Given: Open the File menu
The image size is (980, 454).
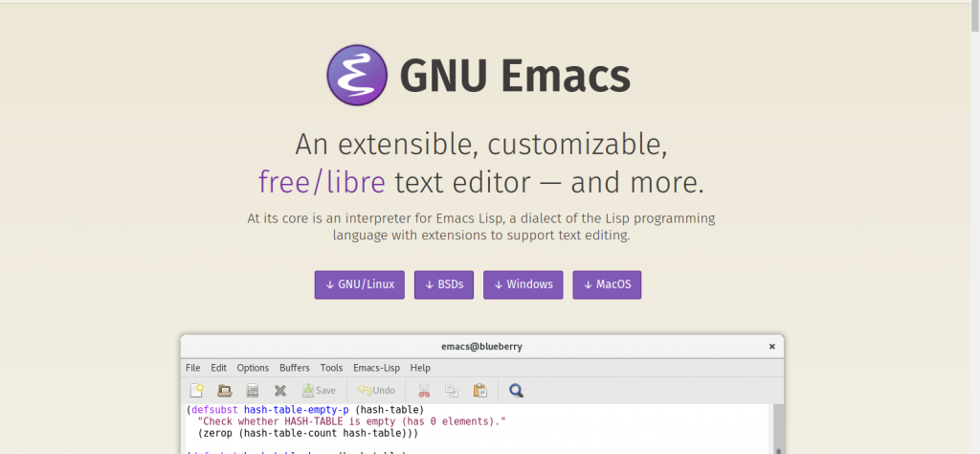Looking at the screenshot, I should (192, 368).
